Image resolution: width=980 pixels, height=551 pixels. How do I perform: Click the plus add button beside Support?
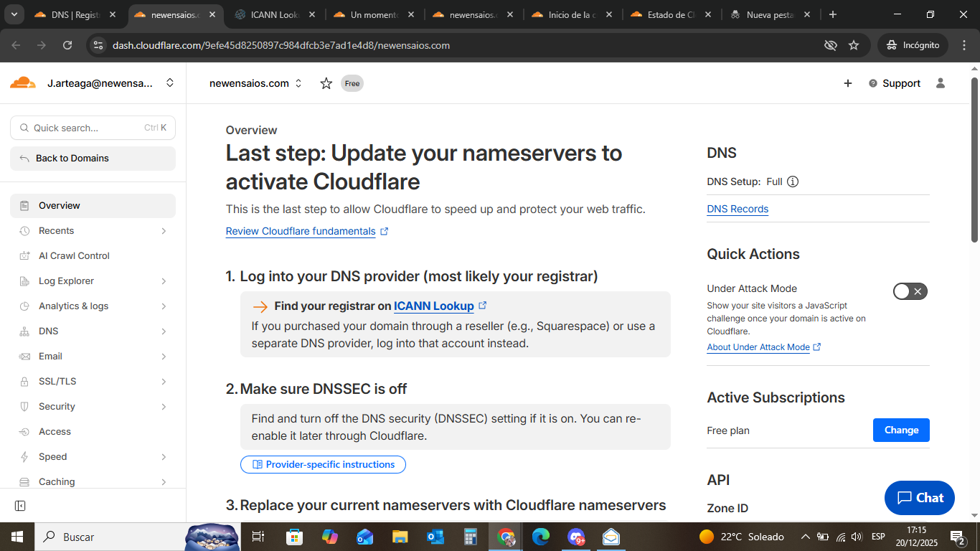click(x=848, y=83)
